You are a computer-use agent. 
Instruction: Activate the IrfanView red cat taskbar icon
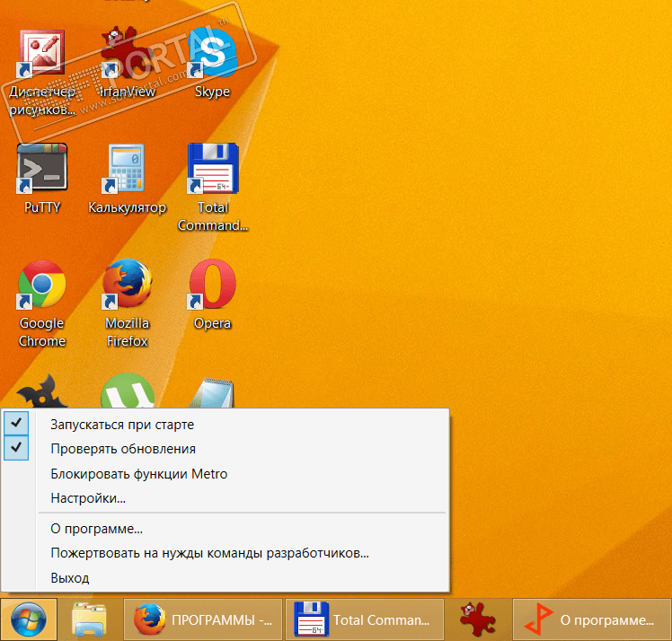(477, 619)
